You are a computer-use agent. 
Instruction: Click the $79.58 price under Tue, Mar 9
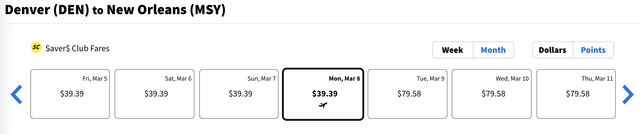click(409, 94)
